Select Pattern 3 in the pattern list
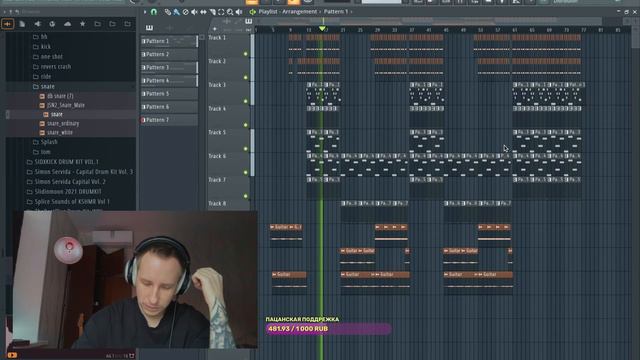 pyautogui.click(x=169, y=67)
